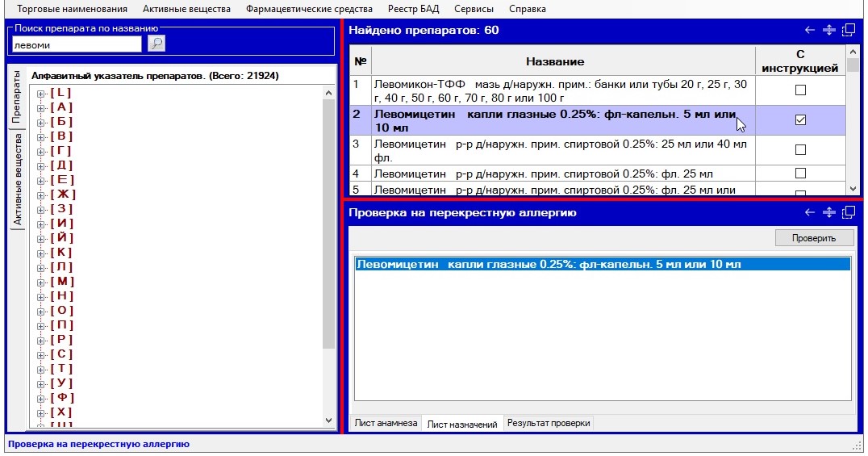Open the 'Торговые наименования' menu
The height and width of the screenshot is (456, 868).
(x=72, y=9)
